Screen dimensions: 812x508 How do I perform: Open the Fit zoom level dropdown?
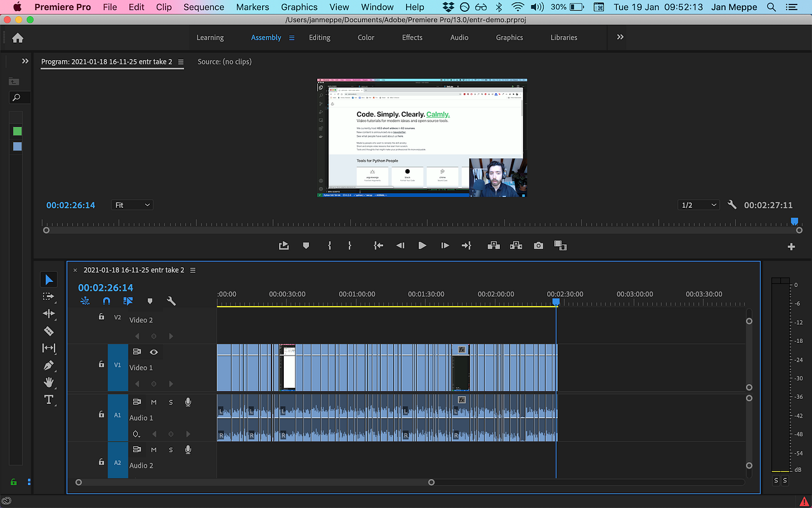pos(132,205)
